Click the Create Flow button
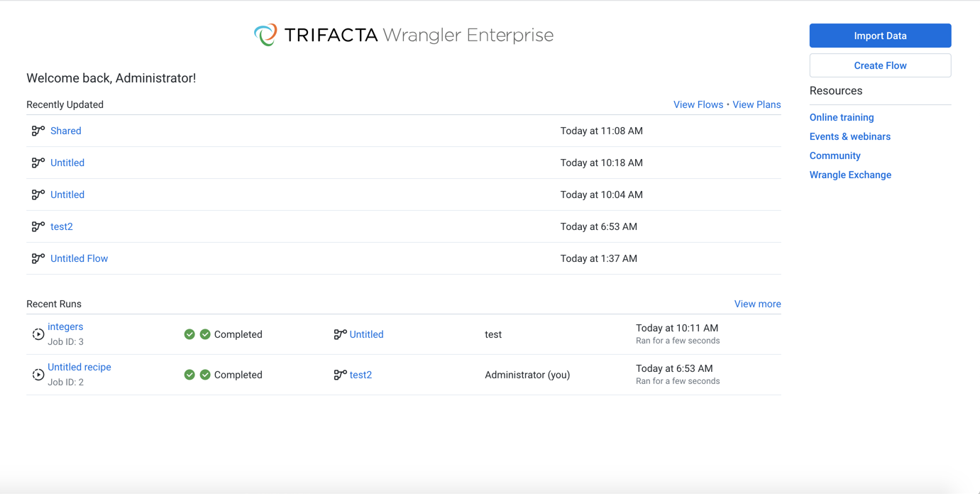 (880, 65)
